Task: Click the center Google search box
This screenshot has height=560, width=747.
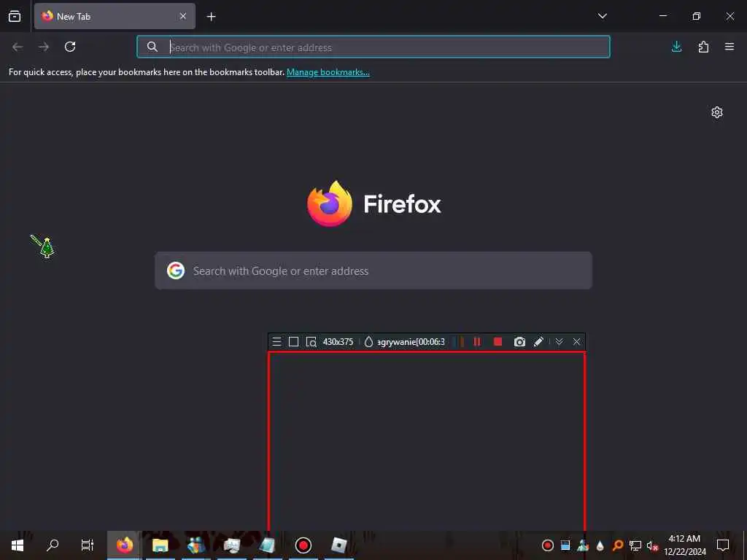Action: coord(373,271)
